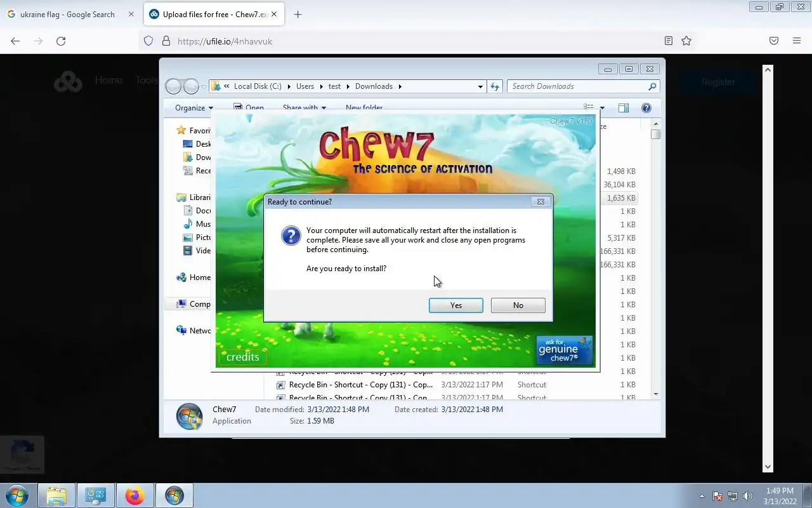Toggle the Explorer preview pane
Screen dimensions: 812x508
tap(624, 108)
